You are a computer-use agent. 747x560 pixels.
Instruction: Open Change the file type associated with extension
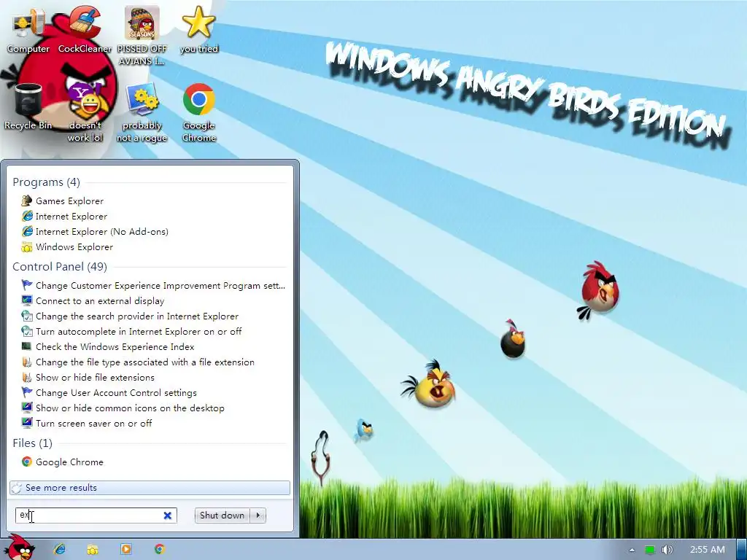[138, 362]
